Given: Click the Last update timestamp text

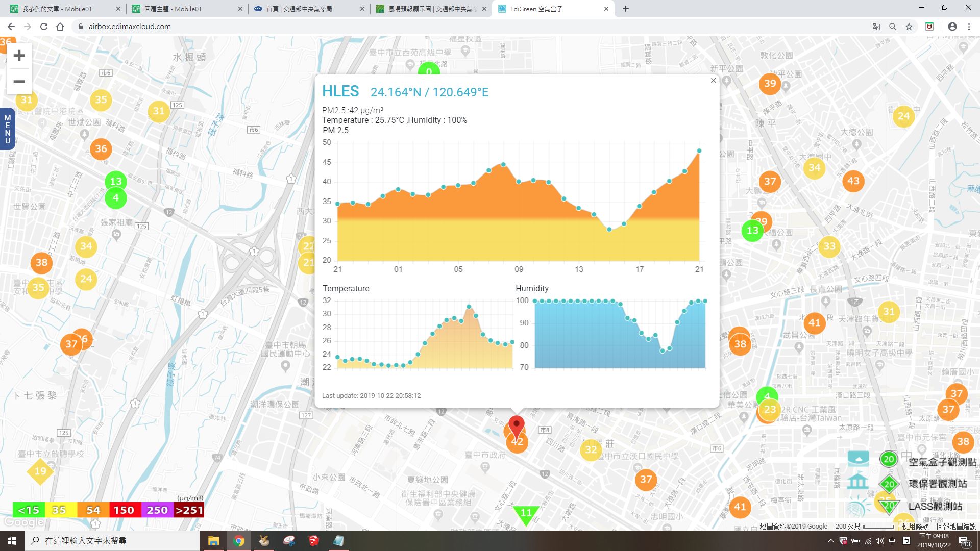Looking at the screenshot, I should [x=372, y=396].
